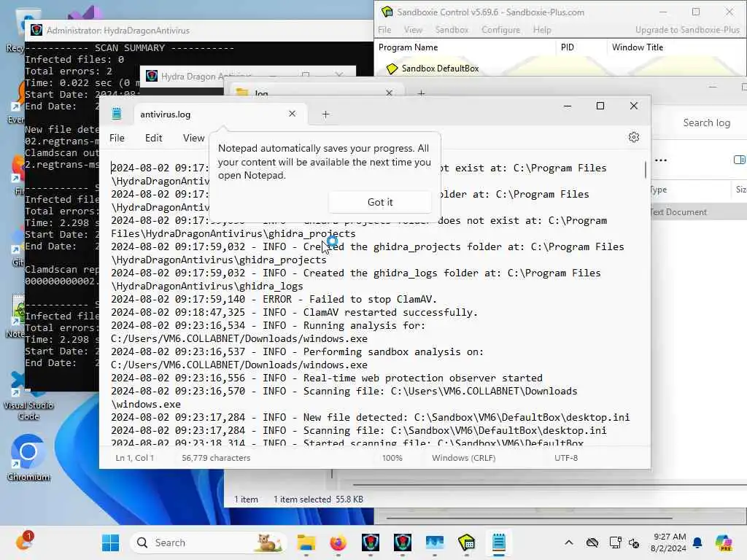Open the File menu in Notepad
This screenshot has width=747, height=560.
tap(117, 138)
